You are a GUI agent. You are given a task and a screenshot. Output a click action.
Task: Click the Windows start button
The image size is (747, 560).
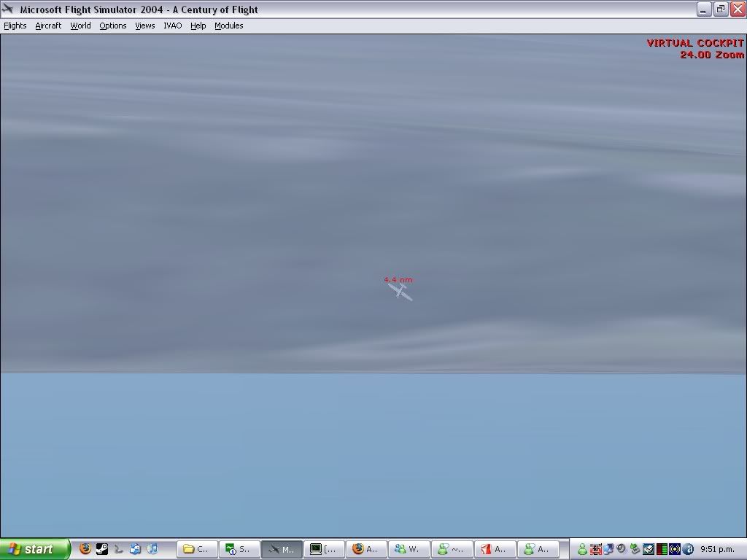click(35, 549)
